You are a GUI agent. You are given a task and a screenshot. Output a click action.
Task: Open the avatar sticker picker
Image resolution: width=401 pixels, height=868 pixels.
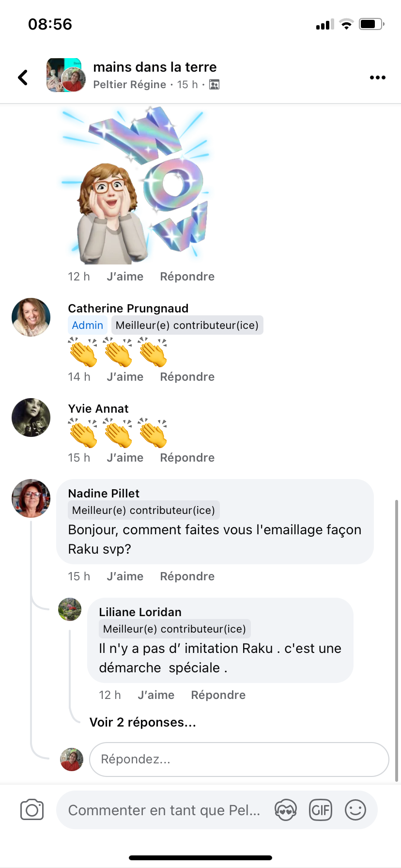pyautogui.click(x=286, y=810)
